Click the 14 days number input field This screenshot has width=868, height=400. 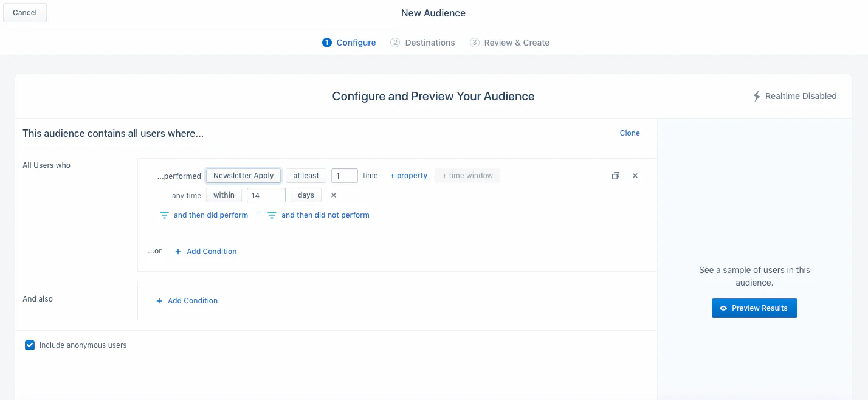(x=266, y=195)
